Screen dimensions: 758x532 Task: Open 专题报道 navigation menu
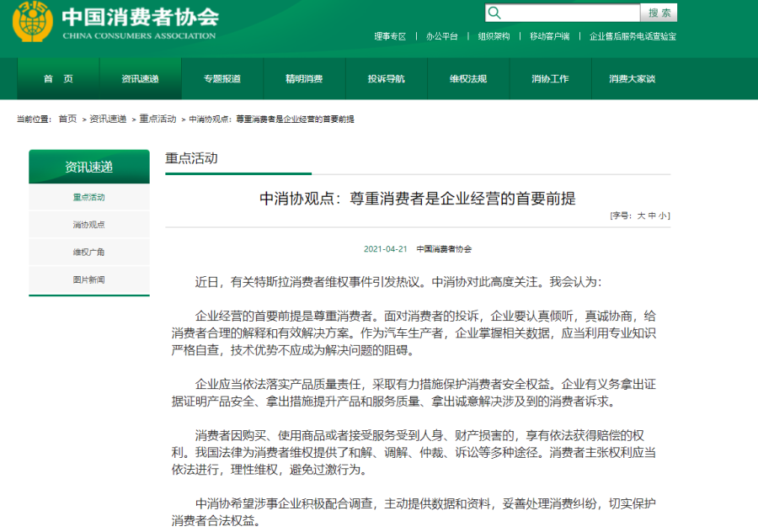222,79
